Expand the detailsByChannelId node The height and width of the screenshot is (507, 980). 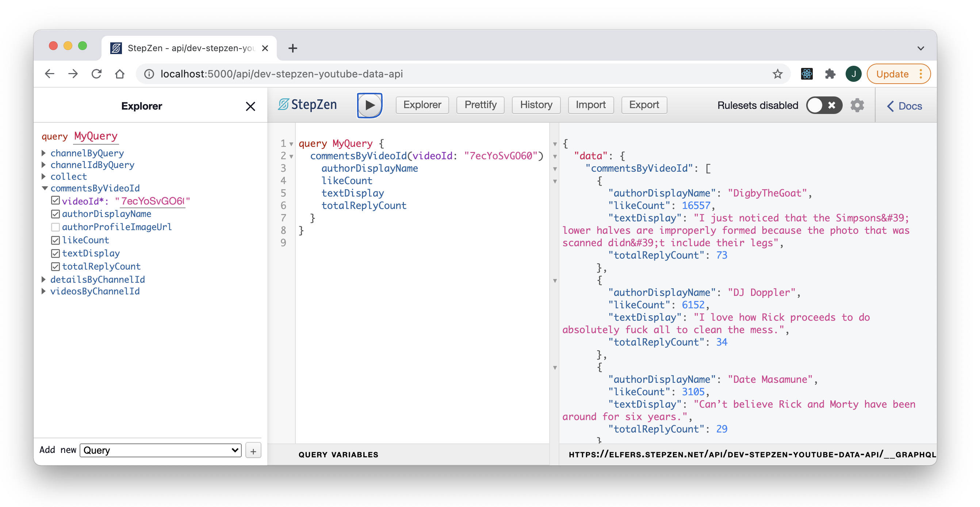click(x=44, y=279)
